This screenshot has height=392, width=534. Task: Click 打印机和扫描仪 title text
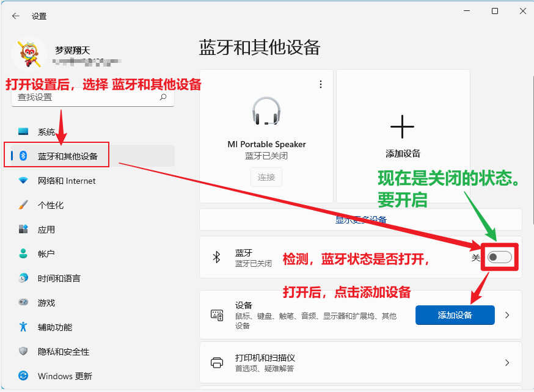coord(265,358)
